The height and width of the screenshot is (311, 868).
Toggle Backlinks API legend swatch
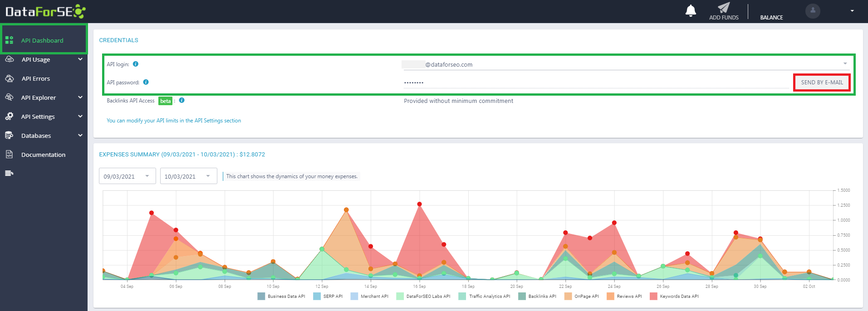pos(522,296)
